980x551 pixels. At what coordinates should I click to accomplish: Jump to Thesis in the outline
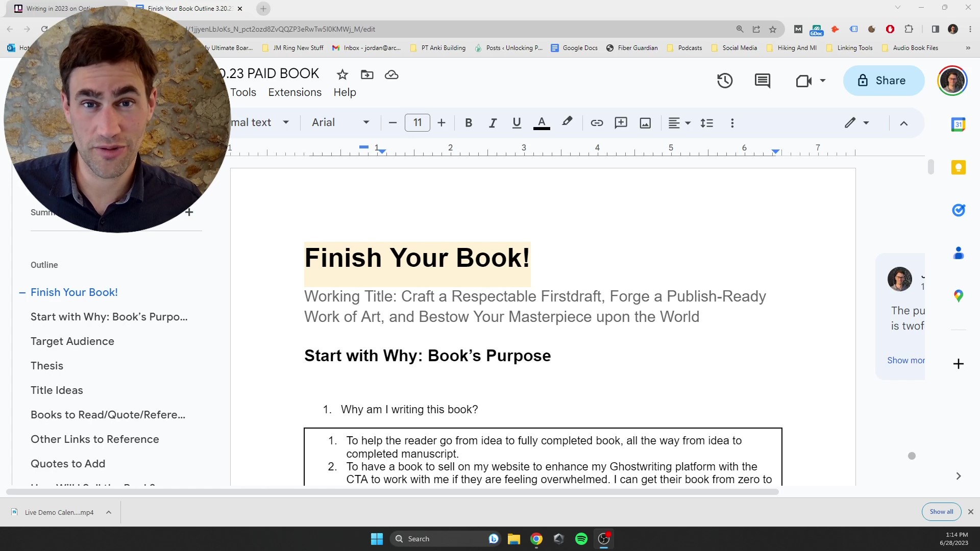[x=47, y=366]
